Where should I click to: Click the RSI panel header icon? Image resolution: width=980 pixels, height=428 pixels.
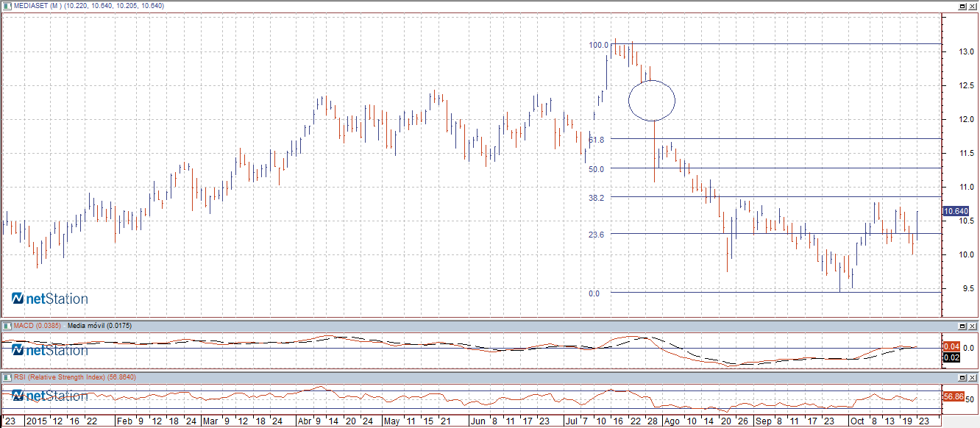coord(8,375)
